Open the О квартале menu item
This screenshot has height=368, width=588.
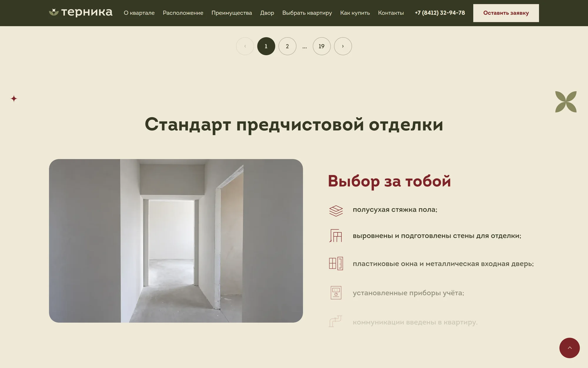[139, 13]
